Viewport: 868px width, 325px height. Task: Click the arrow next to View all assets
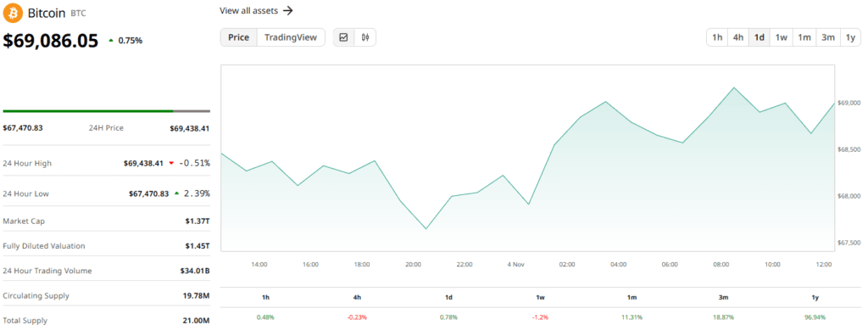[288, 10]
